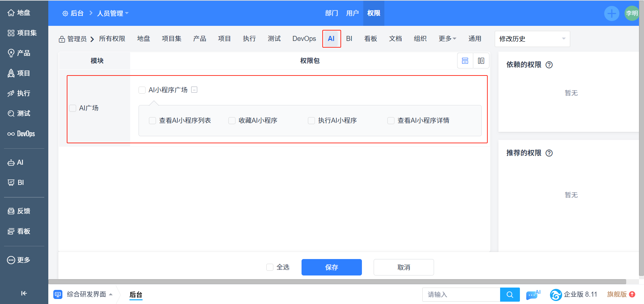Switch to the BI permissions tab
Screen dimensions: 644x304
point(349,39)
